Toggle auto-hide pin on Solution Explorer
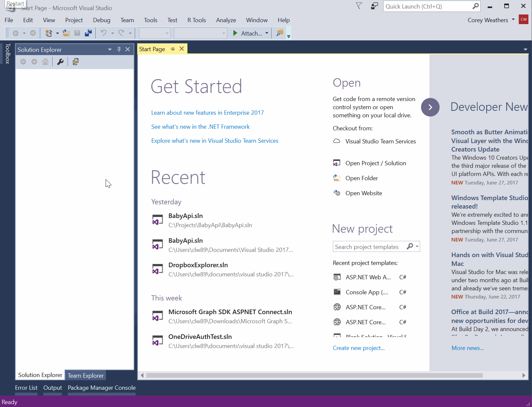 click(x=119, y=49)
